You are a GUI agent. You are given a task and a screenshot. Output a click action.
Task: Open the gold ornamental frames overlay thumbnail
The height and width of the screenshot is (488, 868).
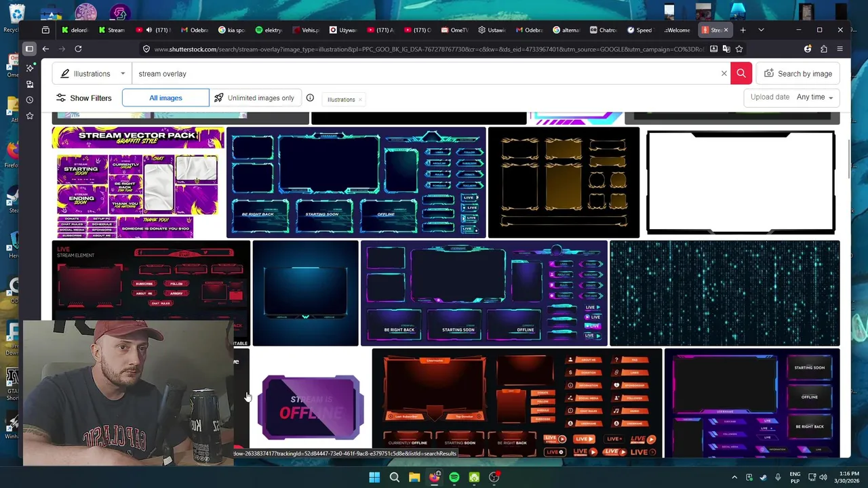coord(564,182)
